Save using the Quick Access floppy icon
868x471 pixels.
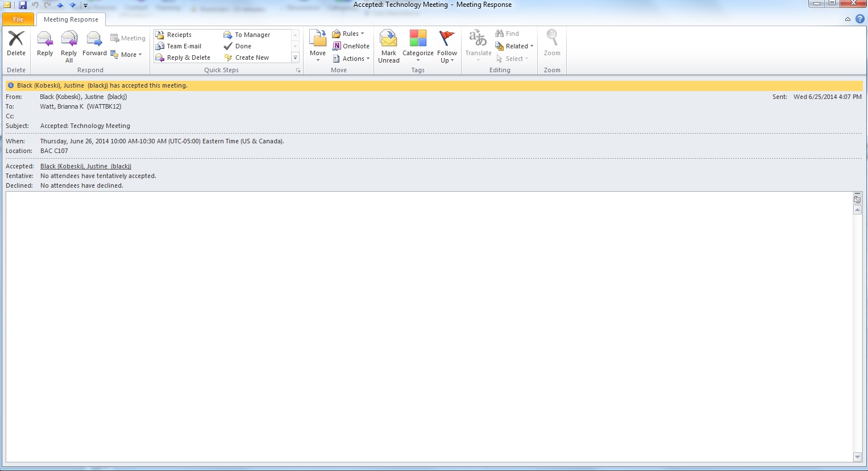[23, 5]
